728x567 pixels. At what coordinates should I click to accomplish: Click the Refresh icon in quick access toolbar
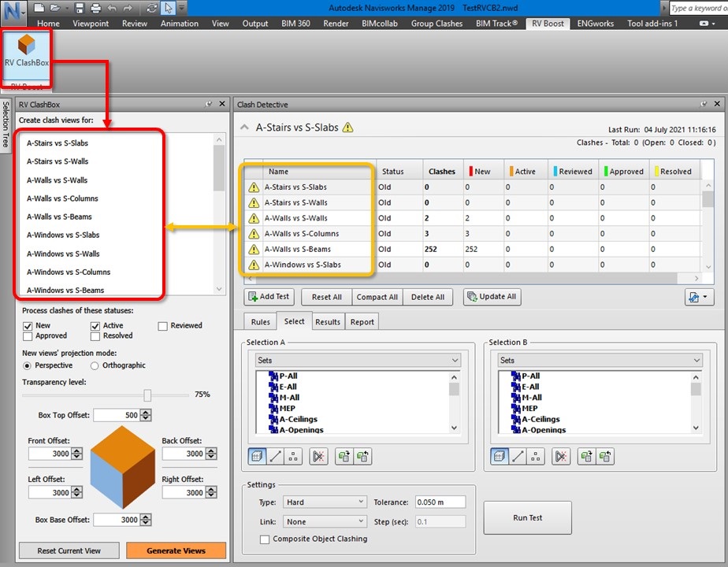coord(151,8)
